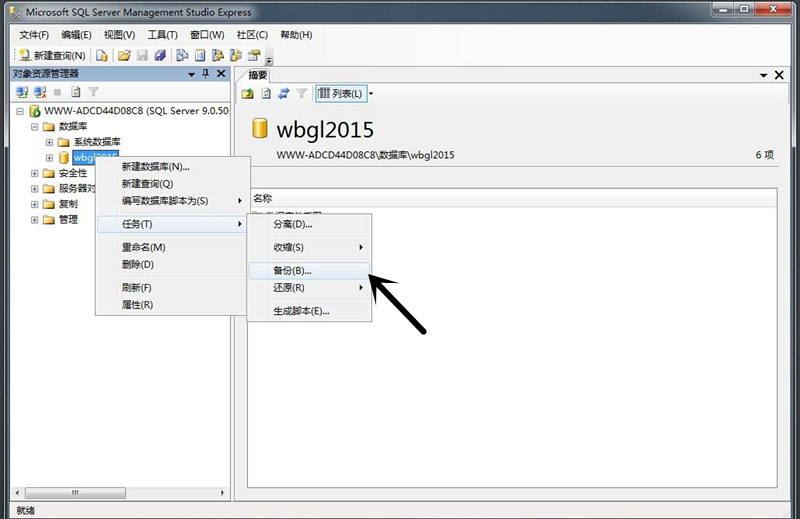This screenshot has width=800, height=519.
Task: Click the up-level folder icon in summary toolbar
Action: click(x=247, y=93)
